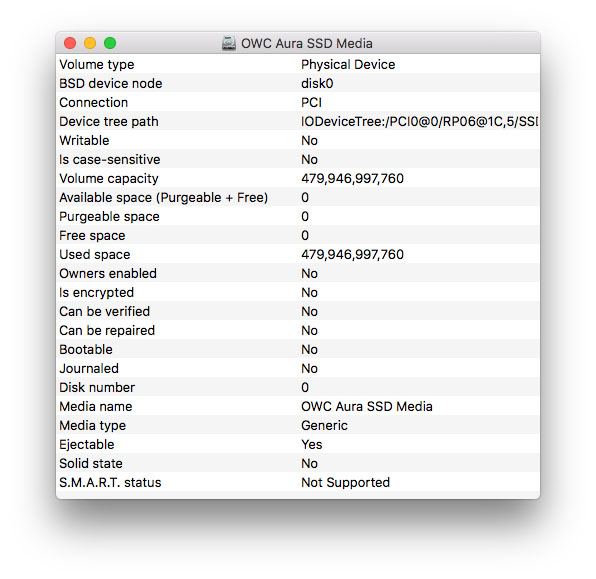Select the Solid state row

[298, 463]
